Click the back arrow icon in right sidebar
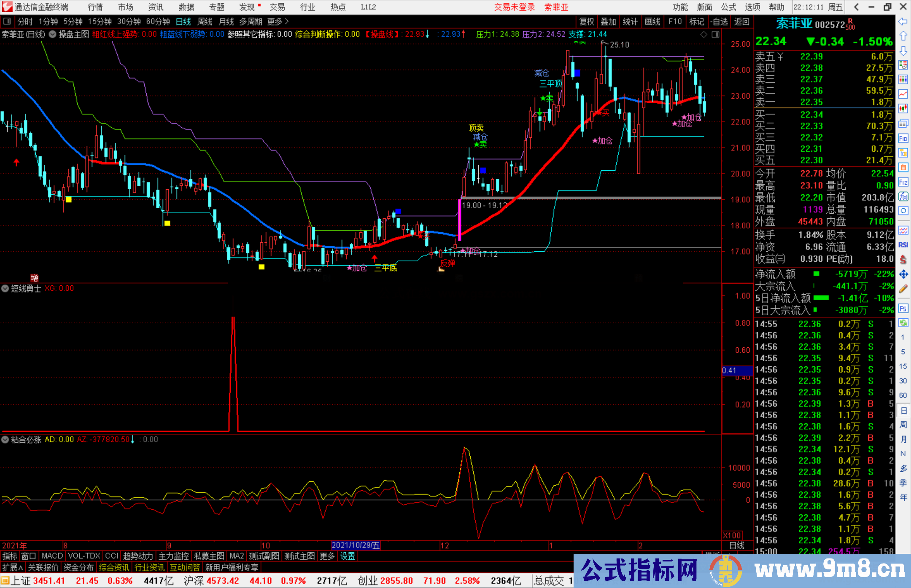Image resolution: width=911 pixels, height=588 pixels. (903, 21)
